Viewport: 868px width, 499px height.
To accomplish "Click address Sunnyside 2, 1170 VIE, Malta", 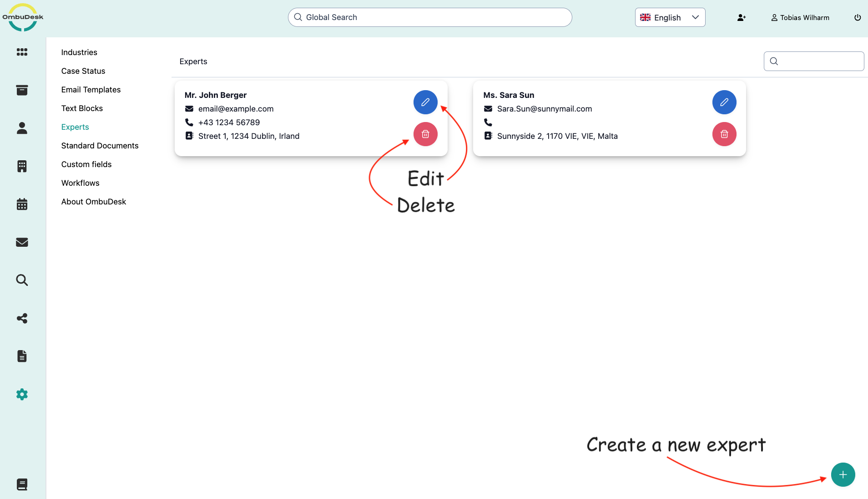I will click(557, 136).
